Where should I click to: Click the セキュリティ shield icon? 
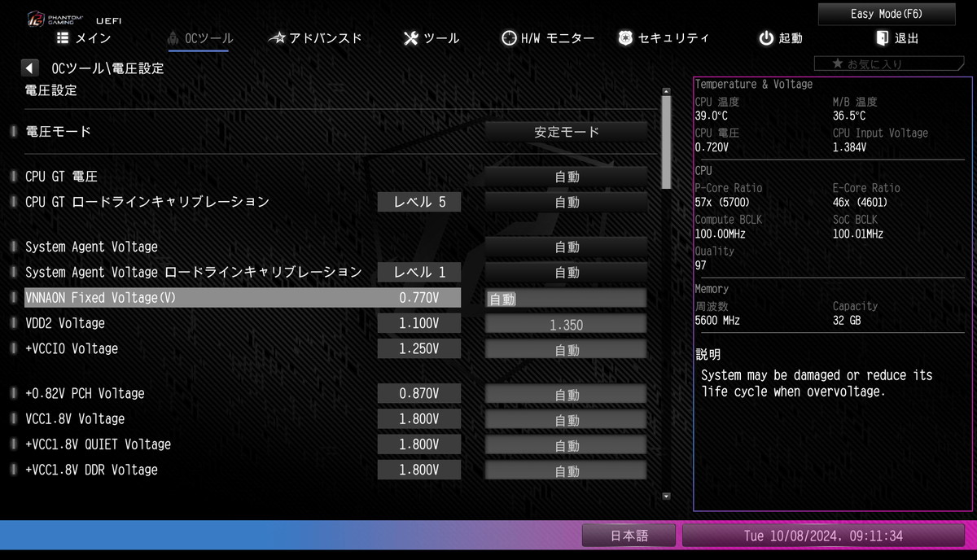click(x=625, y=38)
